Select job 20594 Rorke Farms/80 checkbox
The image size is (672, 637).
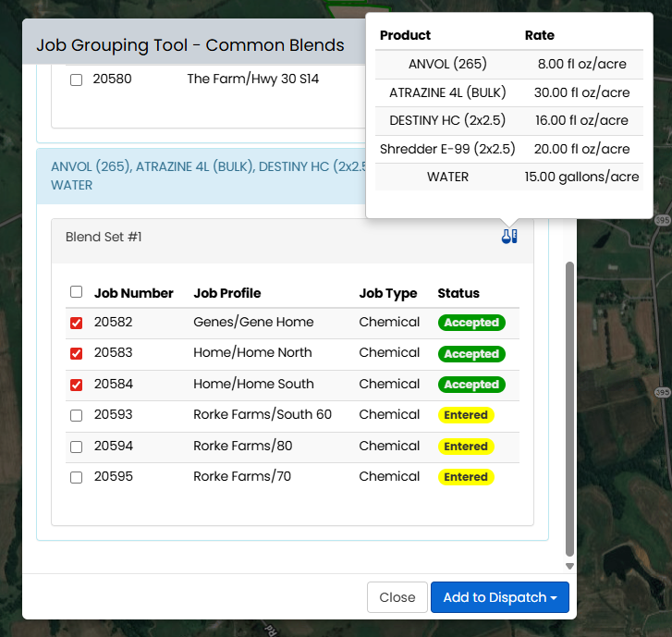77,447
